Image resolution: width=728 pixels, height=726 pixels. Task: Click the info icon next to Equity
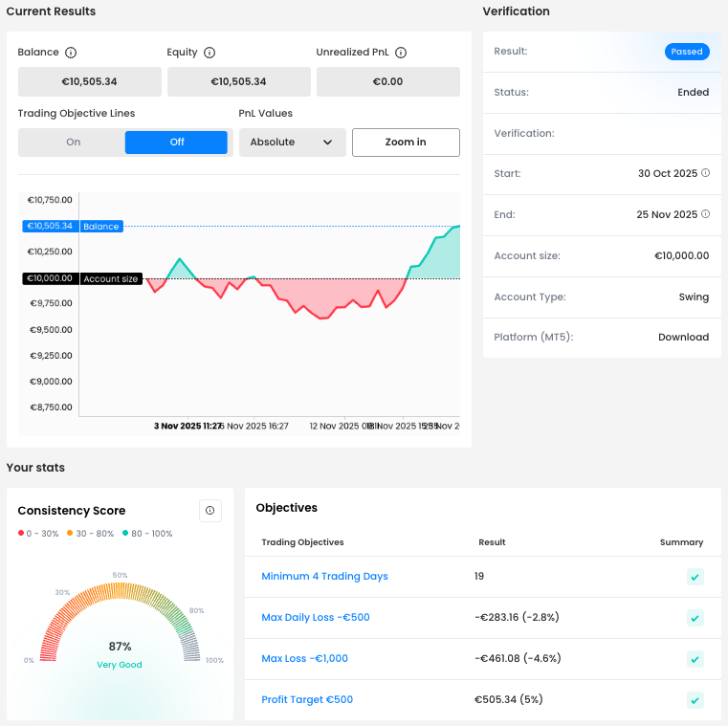210,53
